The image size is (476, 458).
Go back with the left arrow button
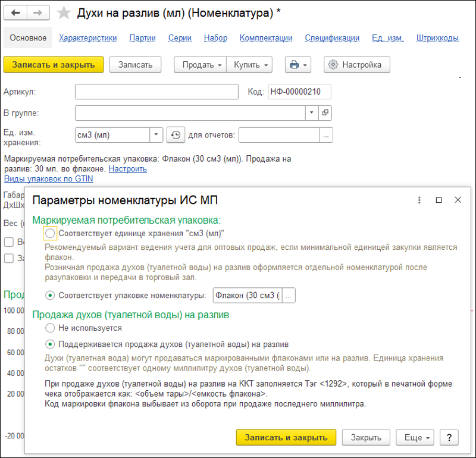click(x=15, y=12)
